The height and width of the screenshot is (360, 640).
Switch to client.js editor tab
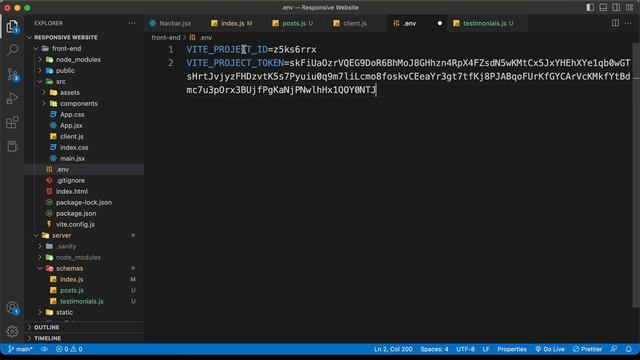[x=355, y=23]
